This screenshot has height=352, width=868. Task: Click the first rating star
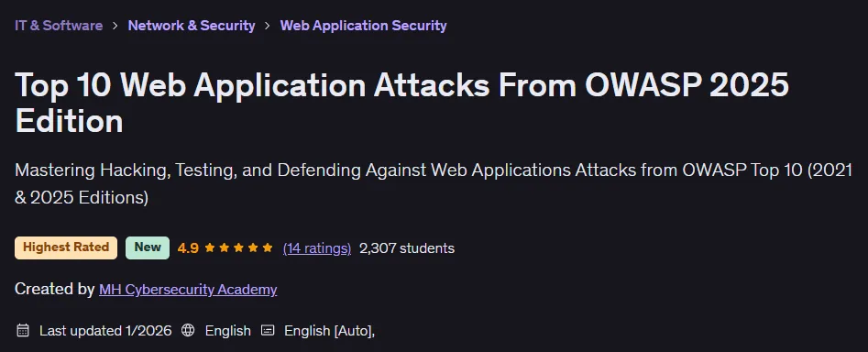tap(210, 247)
